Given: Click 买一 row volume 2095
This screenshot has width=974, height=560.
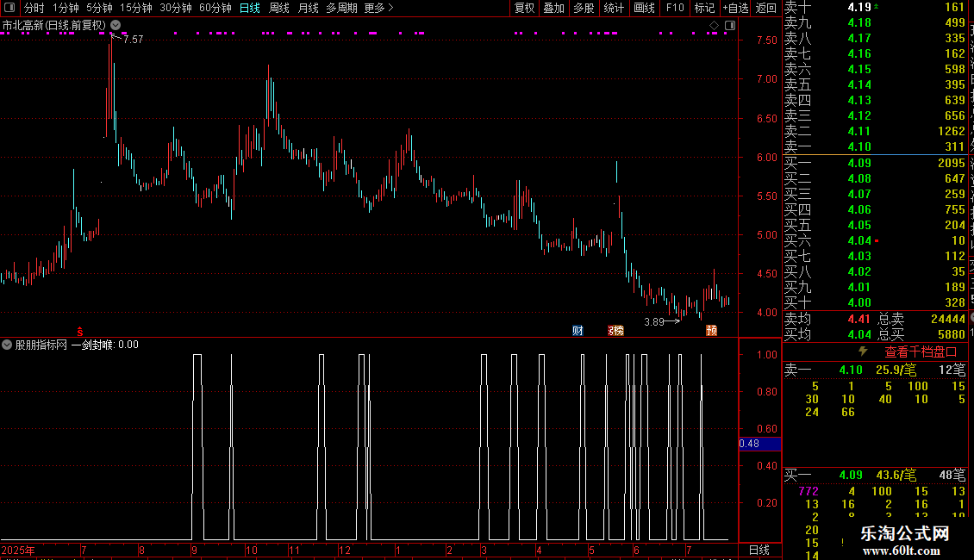Looking at the screenshot, I should [952, 164].
